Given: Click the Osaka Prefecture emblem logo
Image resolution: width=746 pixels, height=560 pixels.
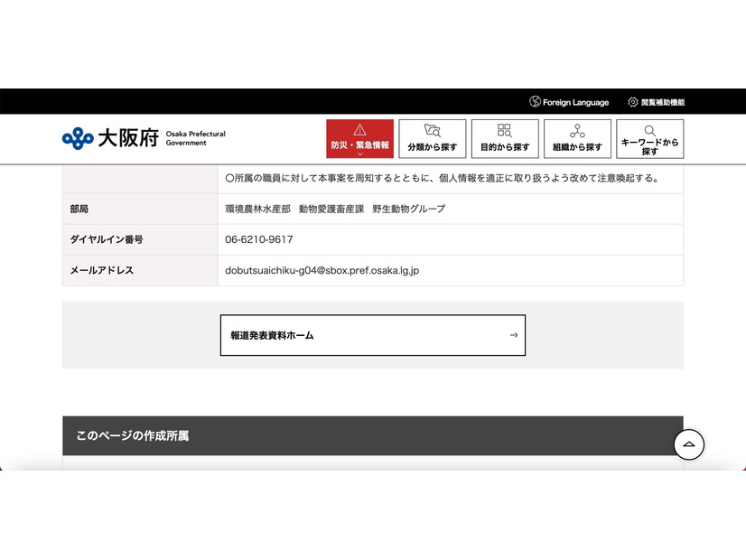Looking at the screenshot, I should (78, 138).
